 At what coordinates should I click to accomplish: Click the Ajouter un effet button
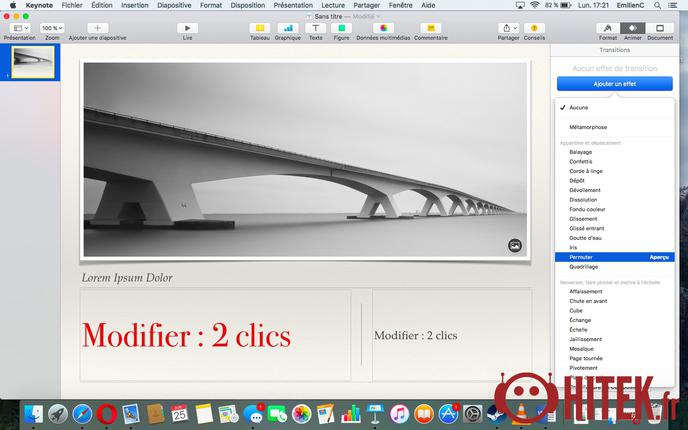tap(614, 84)
